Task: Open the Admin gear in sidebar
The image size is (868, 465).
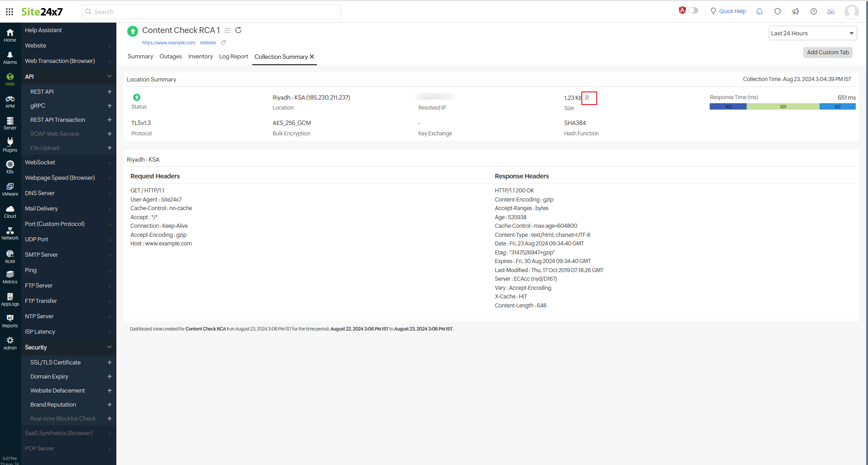Action: (10, 343)
